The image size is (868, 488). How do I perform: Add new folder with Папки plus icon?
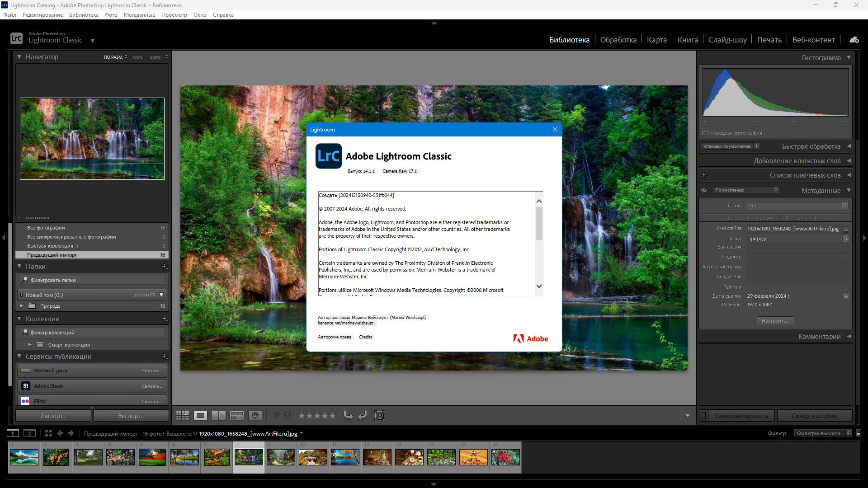point(165,267)
